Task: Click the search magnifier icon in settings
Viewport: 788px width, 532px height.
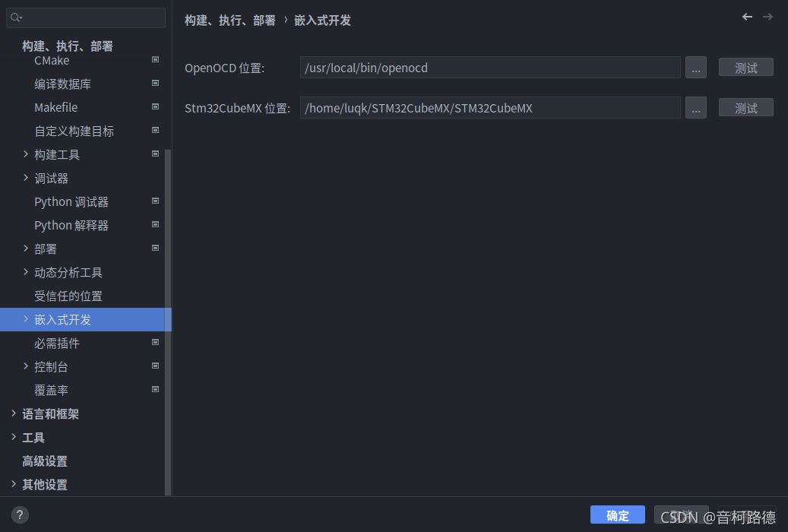Action: click(16, 17)
